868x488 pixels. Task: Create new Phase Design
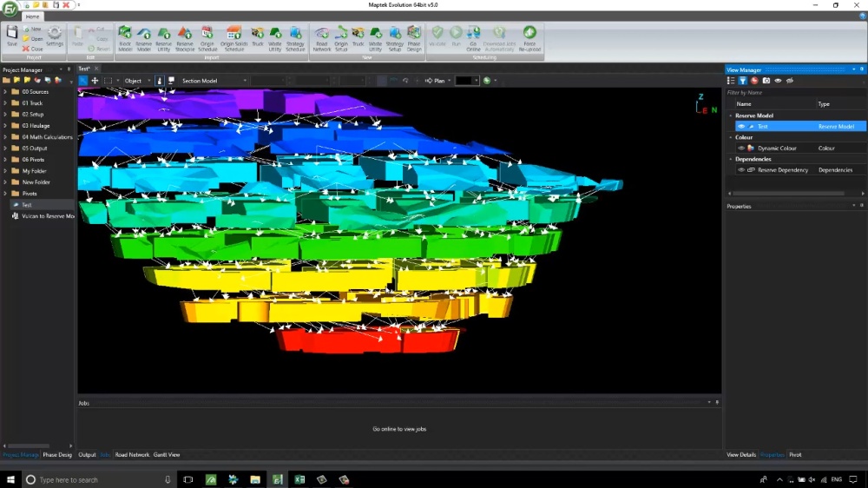[414, 38]
